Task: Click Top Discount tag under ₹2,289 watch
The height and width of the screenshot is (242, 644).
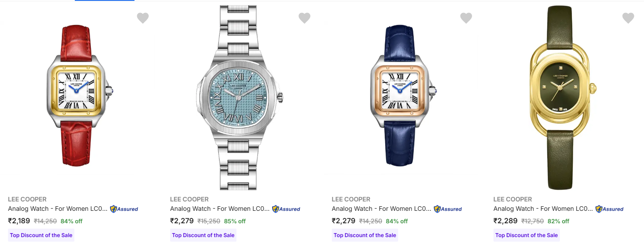Action: tap(526, 235)
